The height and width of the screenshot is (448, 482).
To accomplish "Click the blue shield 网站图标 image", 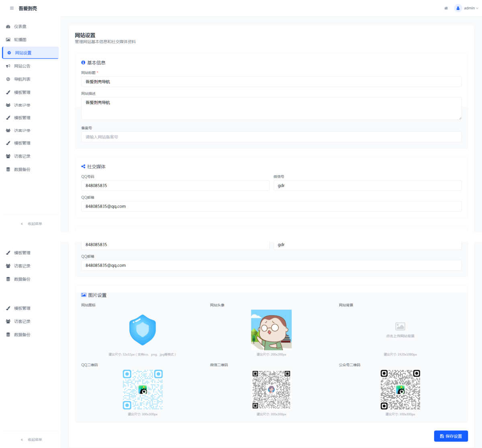I will 143,330.
